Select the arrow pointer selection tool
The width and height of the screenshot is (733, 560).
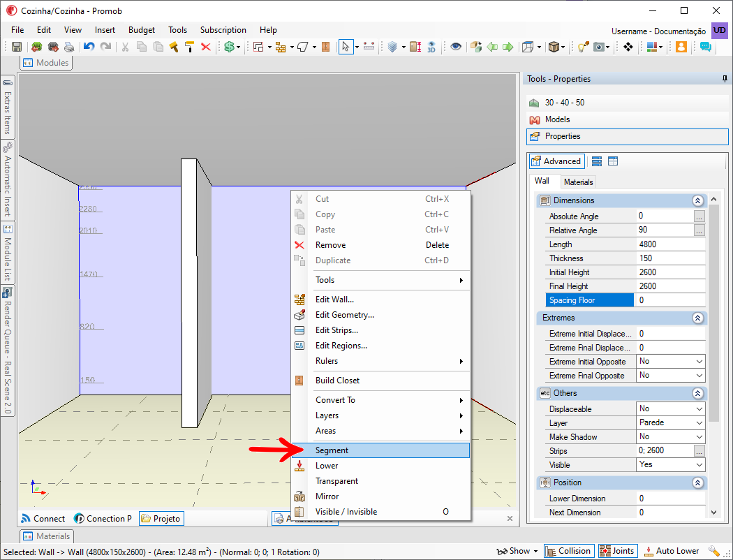point(346,47)
